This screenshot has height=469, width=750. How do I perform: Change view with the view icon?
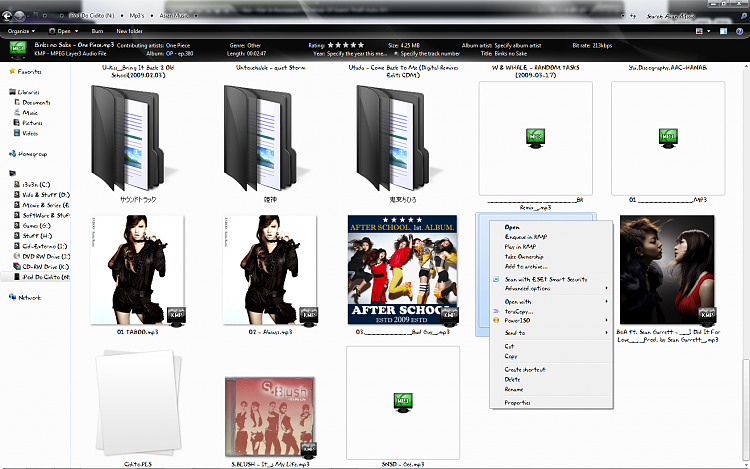(699, 31)
